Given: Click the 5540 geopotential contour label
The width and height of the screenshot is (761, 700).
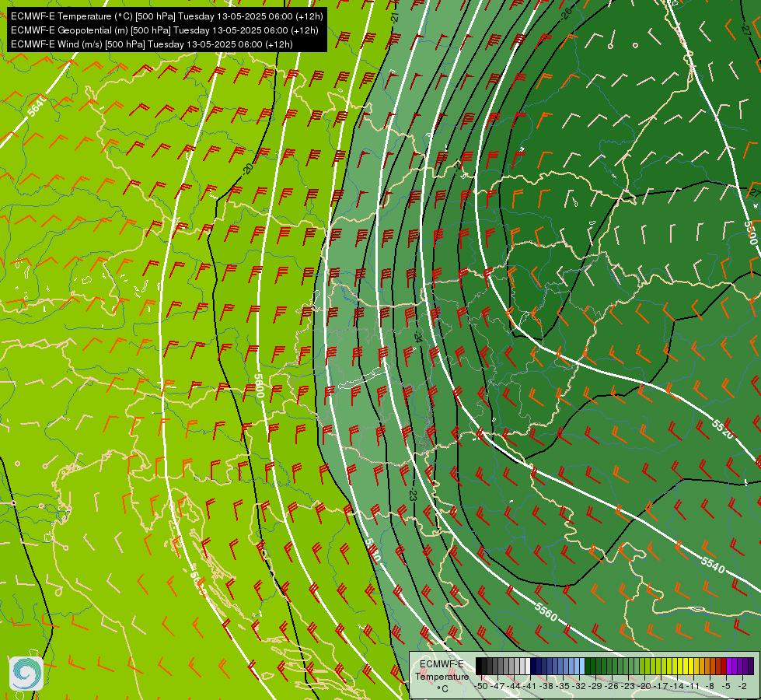Looking at the screenshot, I should pyautogui.click(x=713, y=565).
